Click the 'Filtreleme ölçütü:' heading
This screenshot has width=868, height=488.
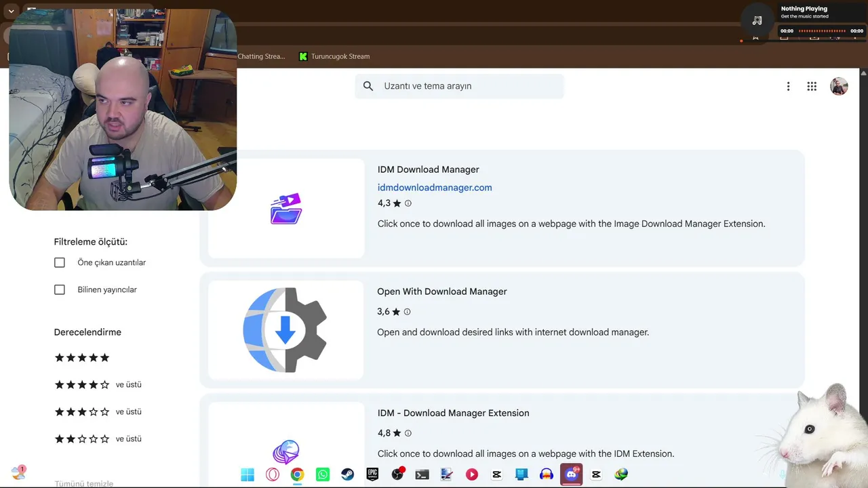pos(91,242)
